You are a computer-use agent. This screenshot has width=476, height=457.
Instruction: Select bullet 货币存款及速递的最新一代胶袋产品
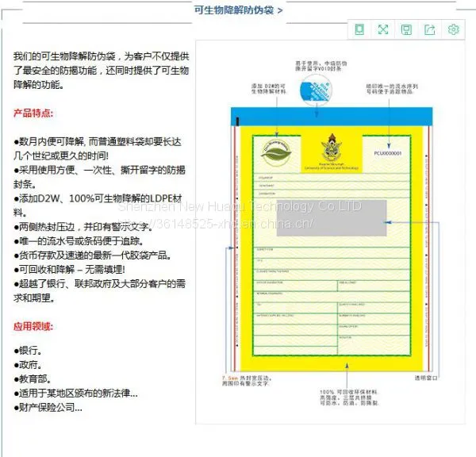(92, 255)
